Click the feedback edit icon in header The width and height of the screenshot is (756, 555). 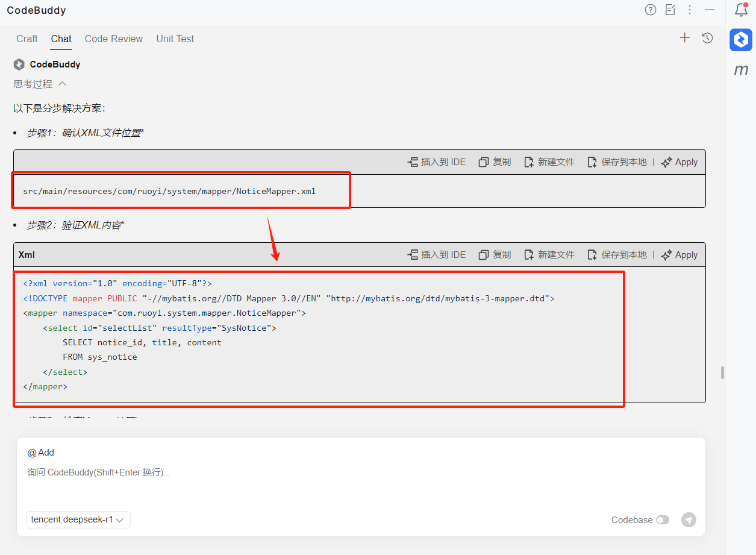click(x=670, y=10)
